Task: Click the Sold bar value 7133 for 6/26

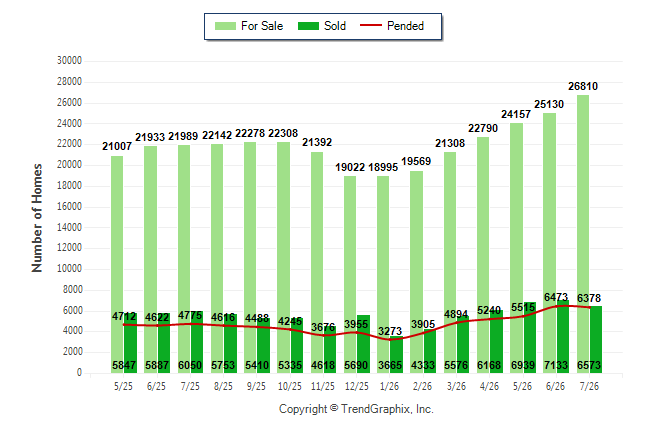Action: (556, 365)
